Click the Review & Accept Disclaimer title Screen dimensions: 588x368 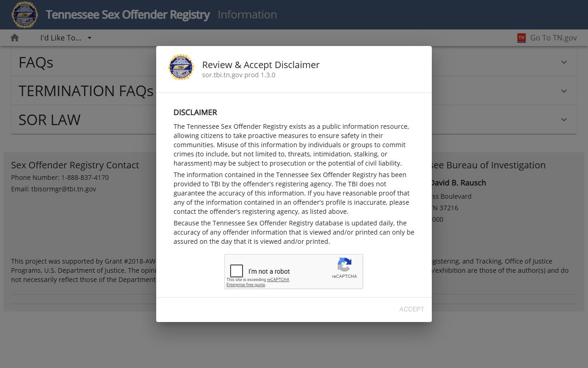click(x=261, y=65)
